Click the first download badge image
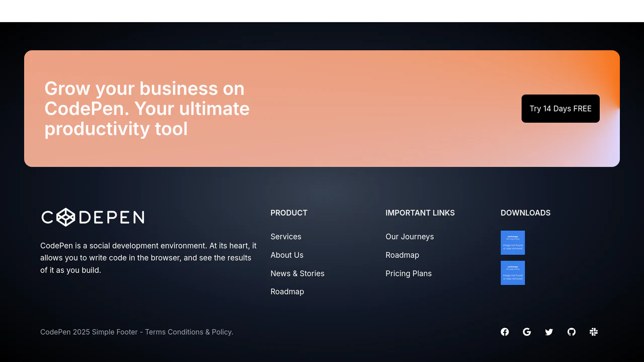 (513, 243)
